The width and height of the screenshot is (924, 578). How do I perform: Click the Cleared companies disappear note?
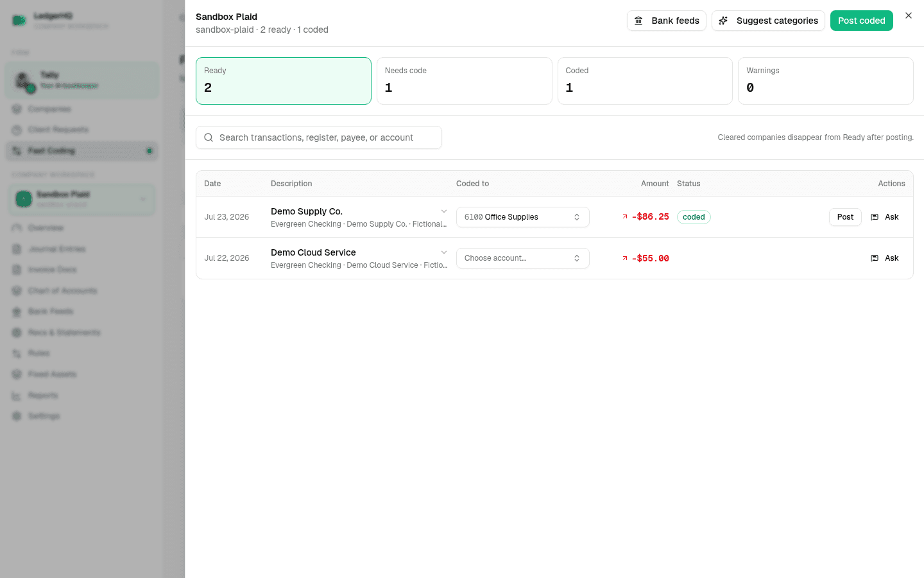point(816,137)
